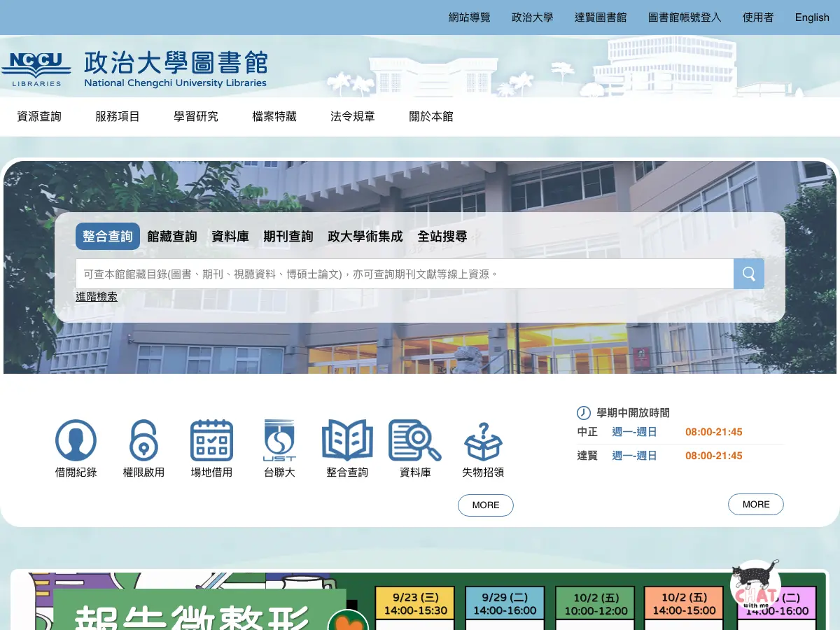Switch to the 館藏查詢 tab

tap(172, 237)
